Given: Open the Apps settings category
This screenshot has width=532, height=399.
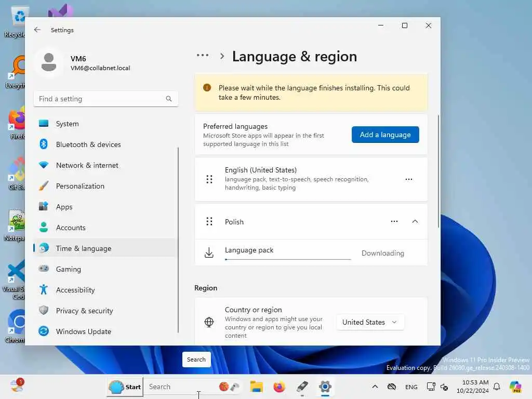Looking at the screenshot, I should point(105,207).
